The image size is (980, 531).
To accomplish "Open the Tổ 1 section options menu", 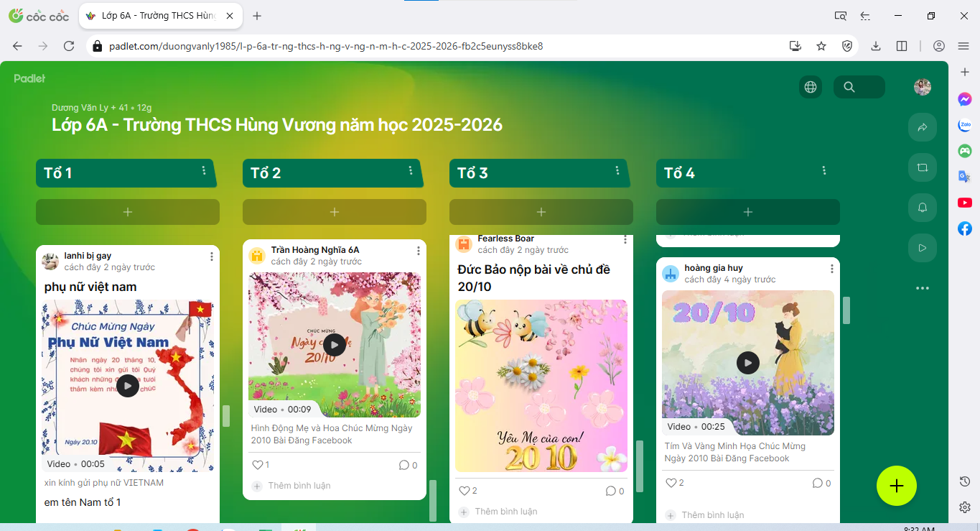I will tap(204, 171).
